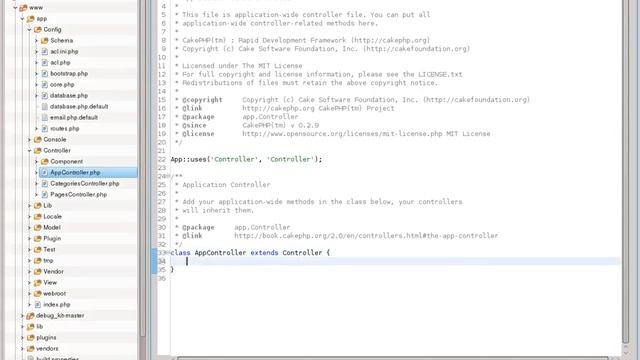
Task: Place cursor on line 34 in editor
Action: [x=395, y=261]
